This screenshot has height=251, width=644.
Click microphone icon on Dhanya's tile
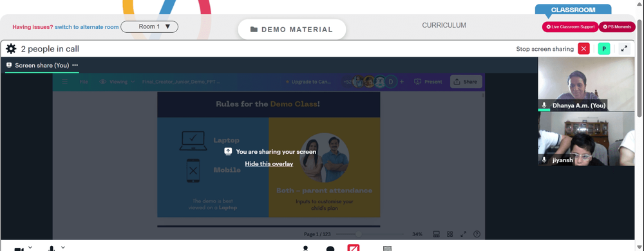pyautogui.click(x=544, y=106)
